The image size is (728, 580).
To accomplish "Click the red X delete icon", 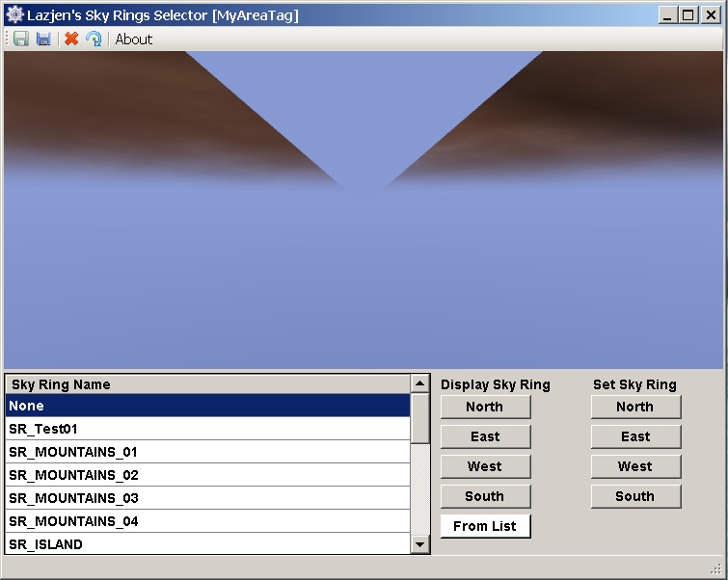I will pyautogui.click(x=71, y=39).
